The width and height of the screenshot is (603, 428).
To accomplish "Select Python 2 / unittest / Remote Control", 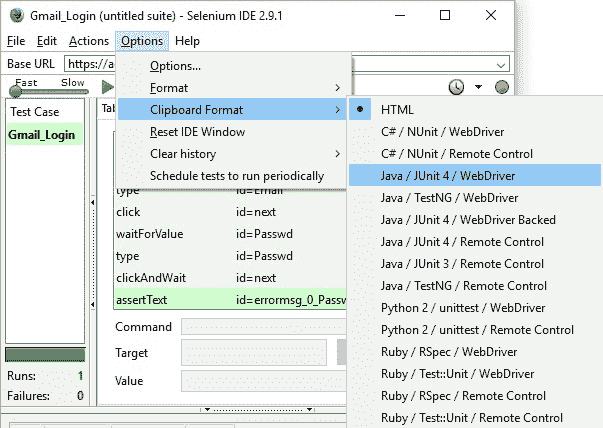I will coord(475,330).
